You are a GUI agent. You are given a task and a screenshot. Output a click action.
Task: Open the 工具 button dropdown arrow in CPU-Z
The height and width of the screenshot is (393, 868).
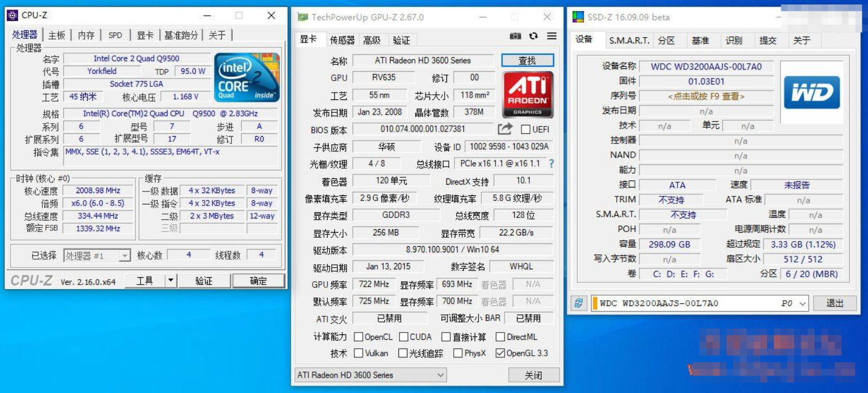[171, 281]
